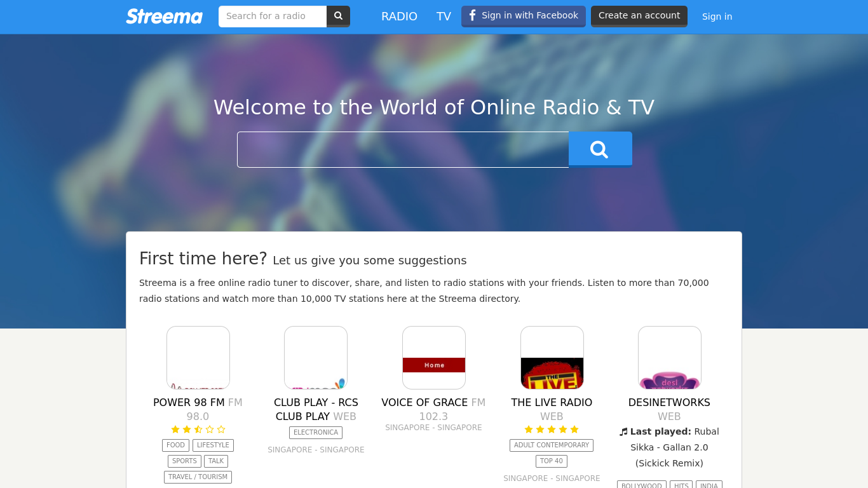Open the Club Play station logo
Screen dimensions: 868x488
click(x=316, y=358)
